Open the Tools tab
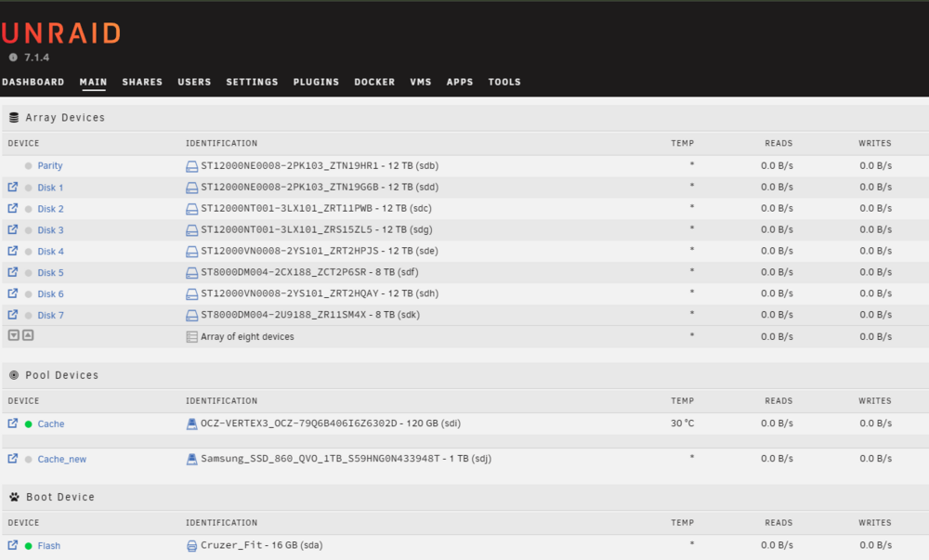Screen dimensions: 929x560 [504, 83]
